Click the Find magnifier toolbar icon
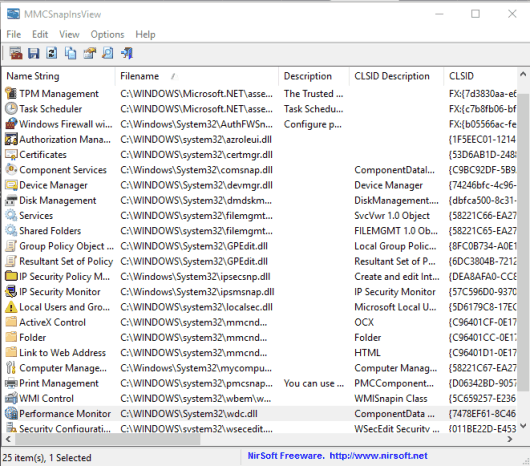 point(108,53)
